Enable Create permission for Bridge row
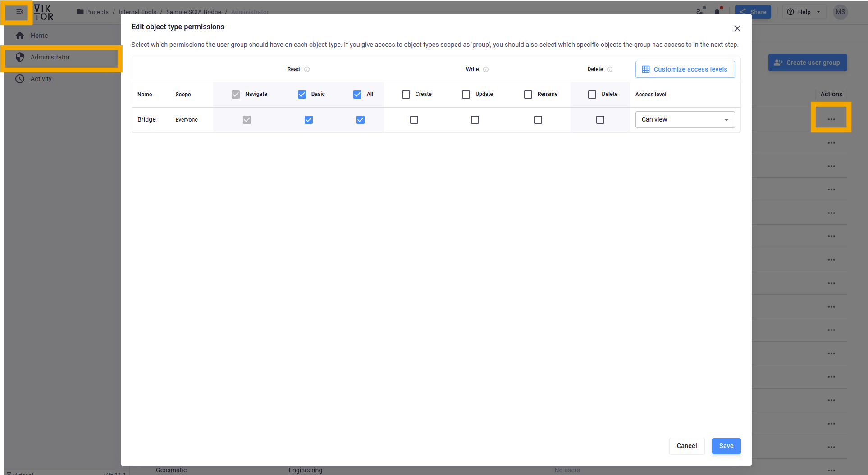 pos(414,120)
